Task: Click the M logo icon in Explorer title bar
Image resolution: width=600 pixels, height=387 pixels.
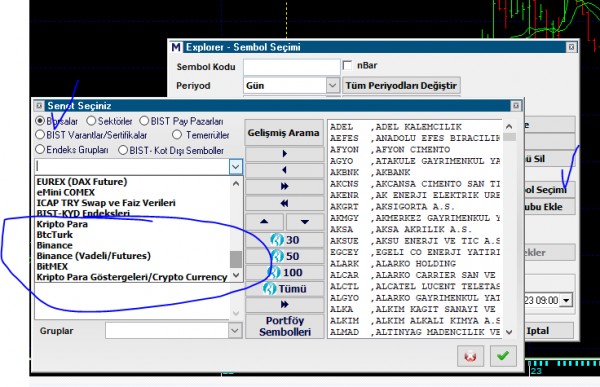Action: (x=176, y=47)
